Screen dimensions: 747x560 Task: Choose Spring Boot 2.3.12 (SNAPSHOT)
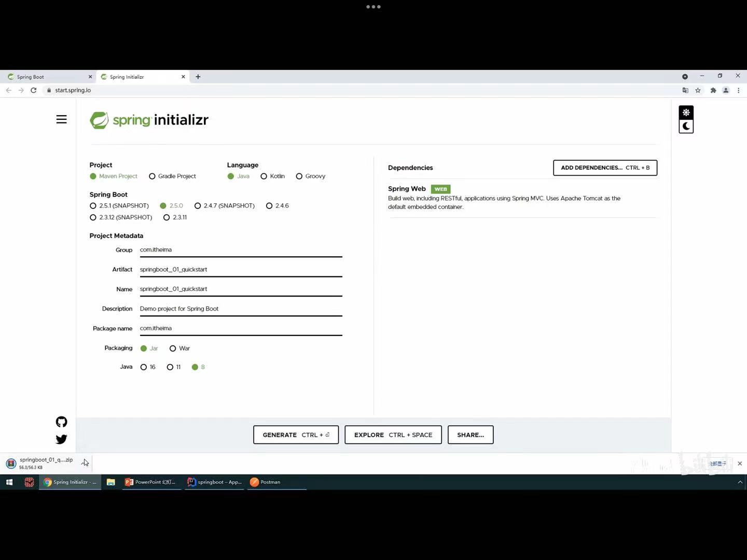click(93, 217)
